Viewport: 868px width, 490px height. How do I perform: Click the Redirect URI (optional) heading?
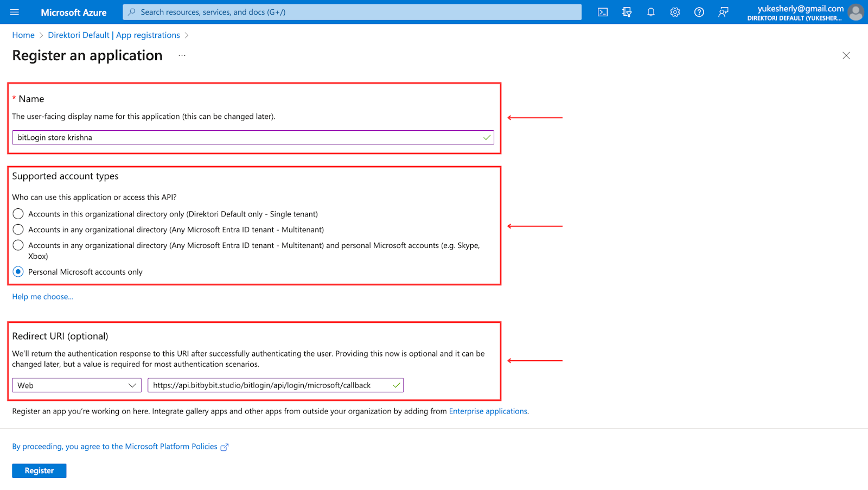(x=60, y=336)
